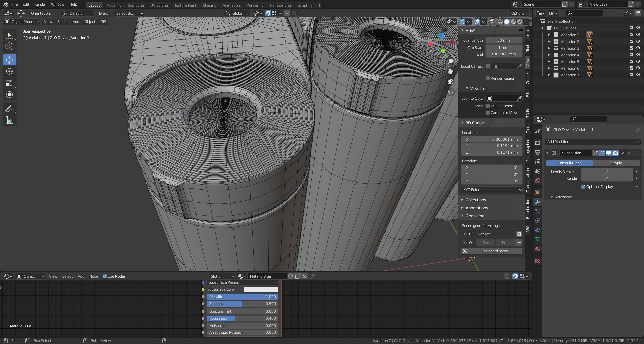Toggle camera view gizmo icon
This screenshot has width=644, height=344.
pos(450,81)
